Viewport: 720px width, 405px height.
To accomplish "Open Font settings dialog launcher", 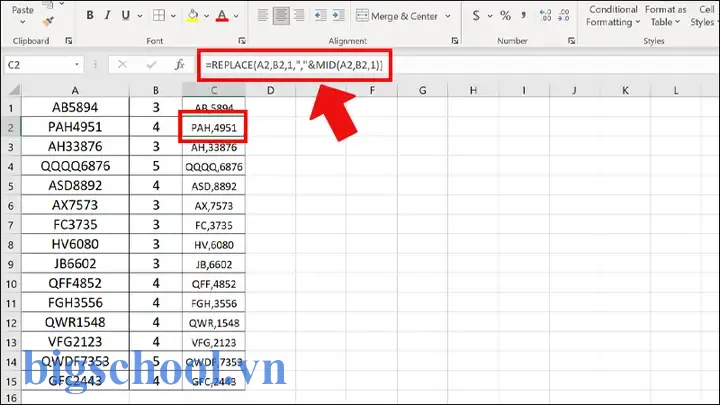I will pos(242,41).
